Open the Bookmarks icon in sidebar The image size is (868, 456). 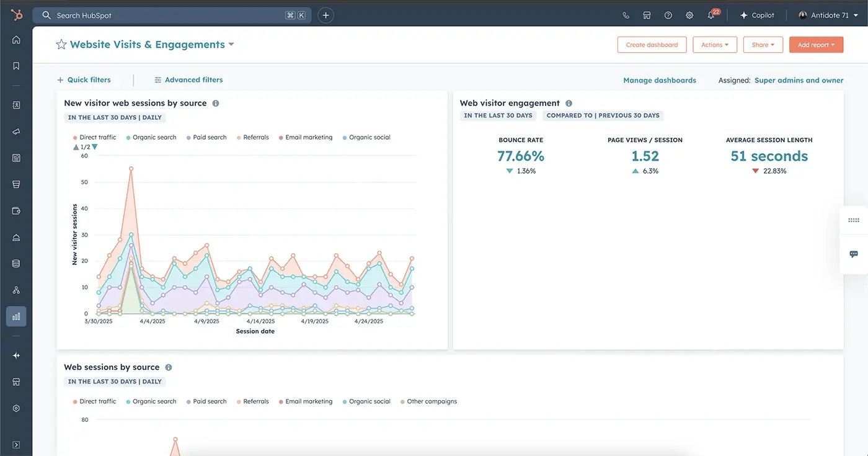point(16,66)
